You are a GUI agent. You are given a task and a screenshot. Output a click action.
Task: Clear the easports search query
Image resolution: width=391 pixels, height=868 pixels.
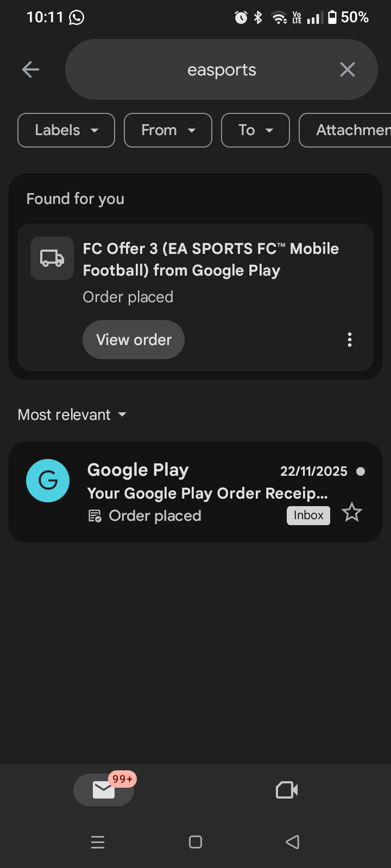pos(347,69)
